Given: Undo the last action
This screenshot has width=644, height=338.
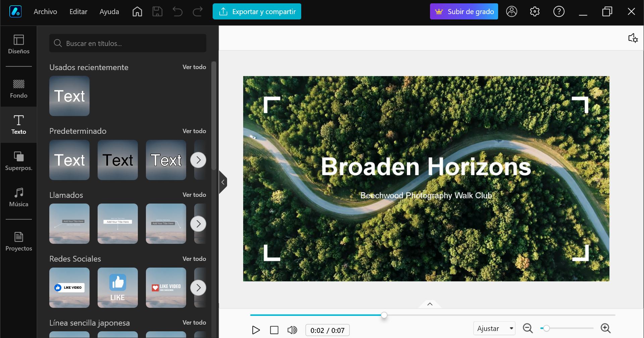Looking at the screenshot, I should coord(177,11).
